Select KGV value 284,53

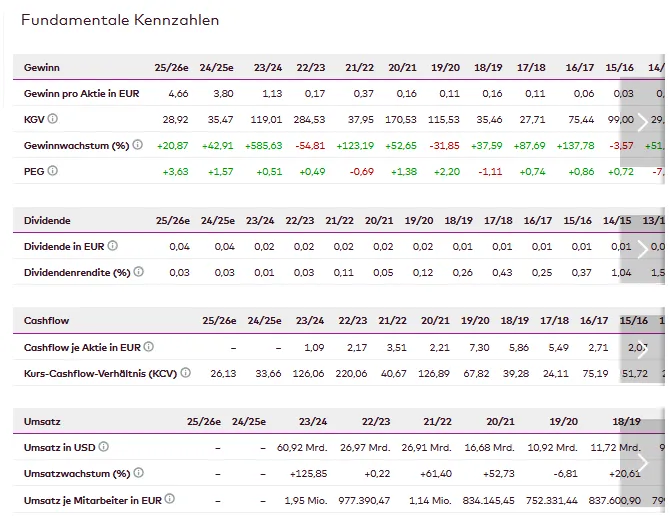coord(309,120)
